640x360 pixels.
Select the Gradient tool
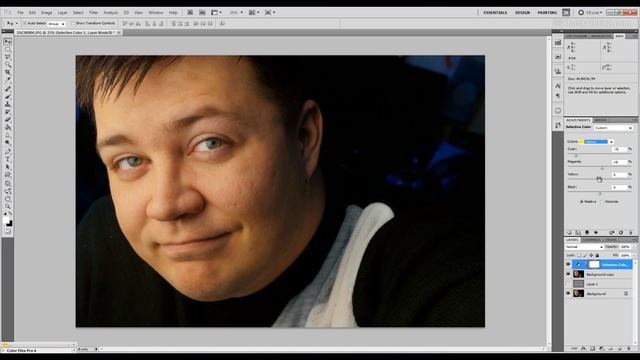(x=7, y=128)
